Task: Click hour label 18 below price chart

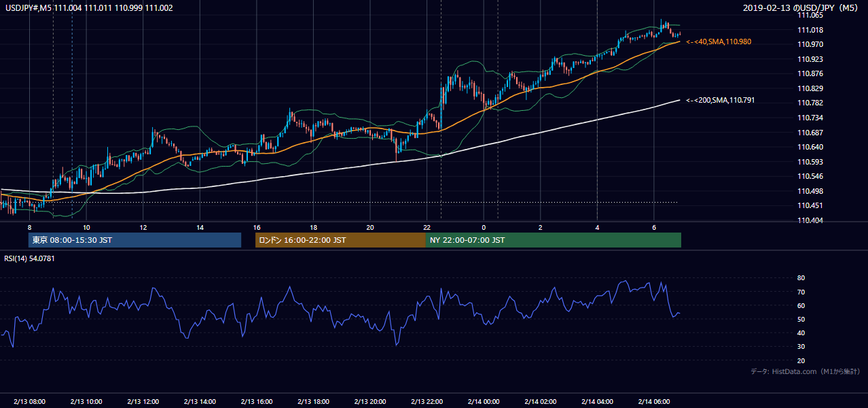Action: click(313, 227)
